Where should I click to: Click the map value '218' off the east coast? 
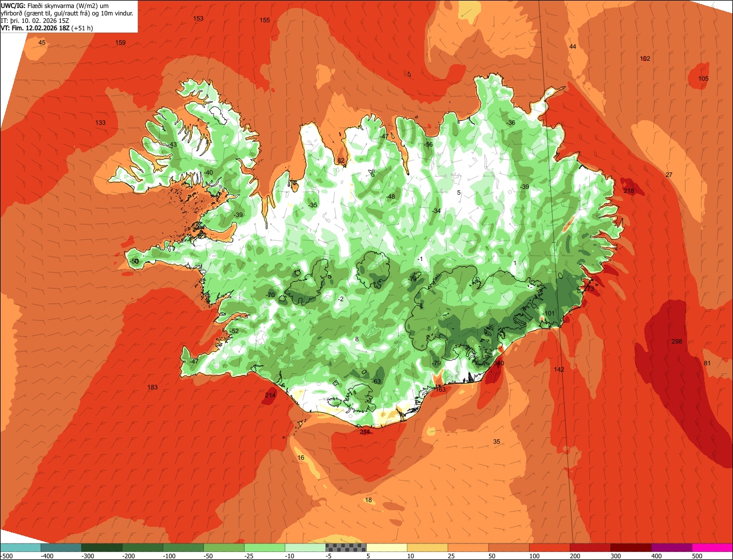click(629, 191)
